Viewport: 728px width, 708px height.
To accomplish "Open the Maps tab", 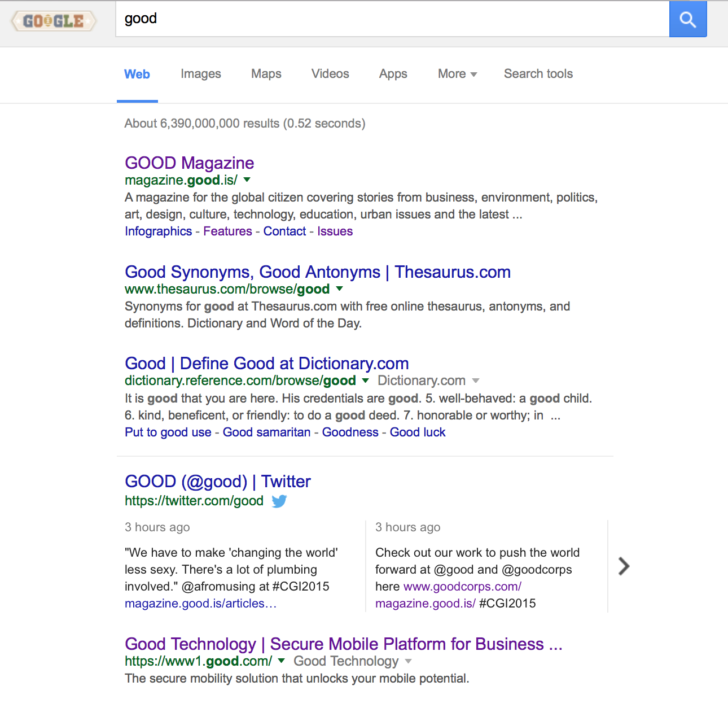I will (266, 74).
